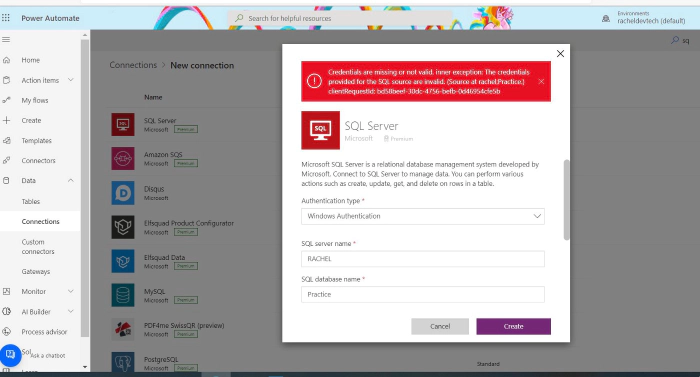
Task: Collapse the left navigation hamburger menu
Action: point(6,40)
